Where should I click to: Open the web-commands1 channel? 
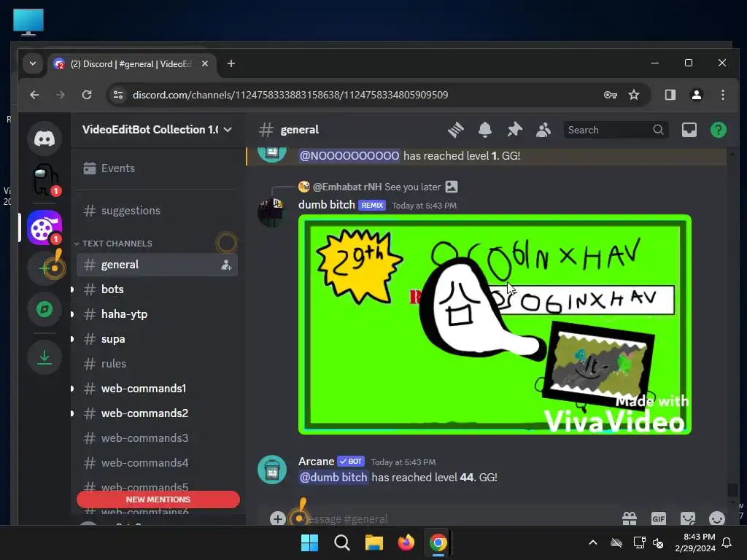point(158,389)
